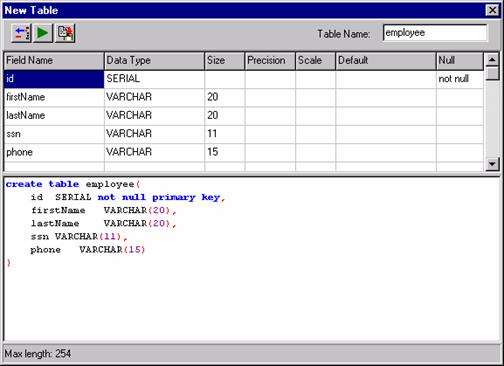Viewport: 504px width, 366px height.
Task: Click the Precision column header
Action: pyautogui.click(x=270, y=61)
